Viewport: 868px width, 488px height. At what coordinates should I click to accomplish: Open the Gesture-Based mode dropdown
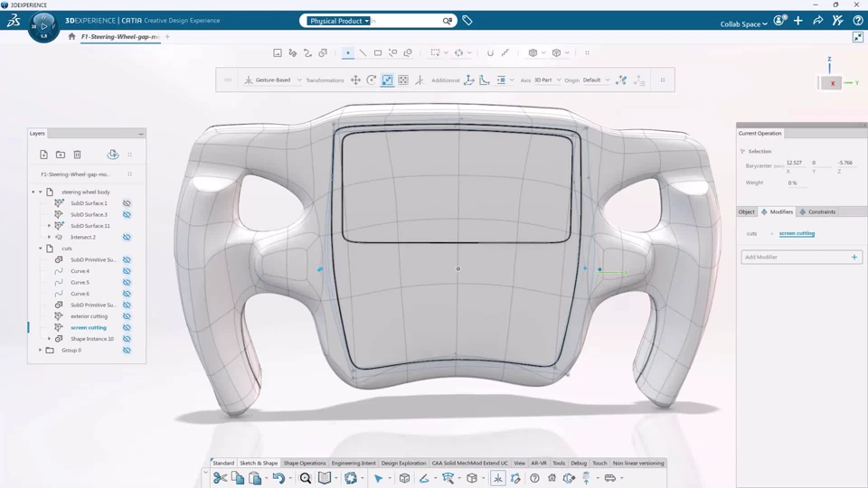(x=299, y=80)
